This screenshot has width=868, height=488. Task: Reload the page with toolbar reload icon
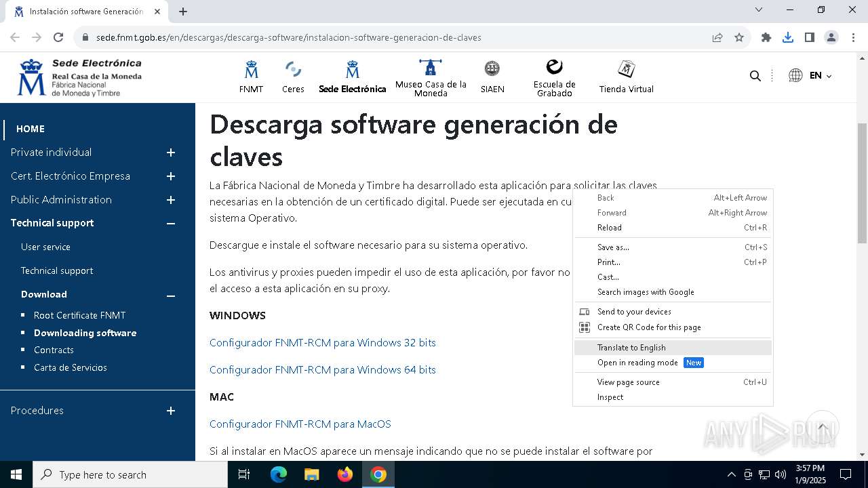point(58,37)
